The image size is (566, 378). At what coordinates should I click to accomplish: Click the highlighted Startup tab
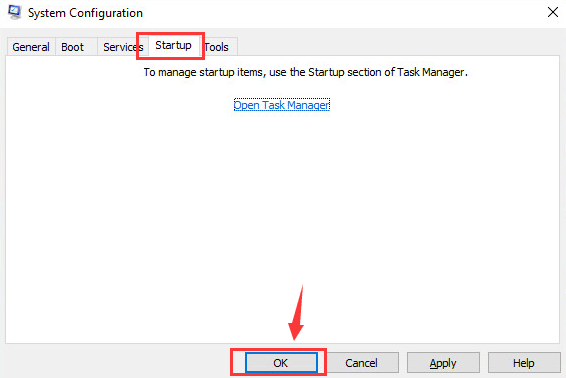(173, 45)
